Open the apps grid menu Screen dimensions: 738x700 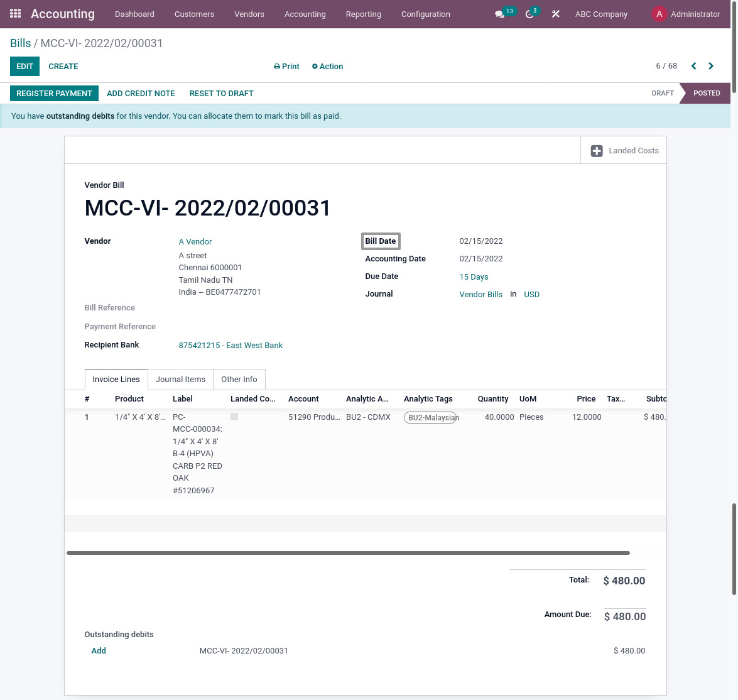(x=16, y=14)
